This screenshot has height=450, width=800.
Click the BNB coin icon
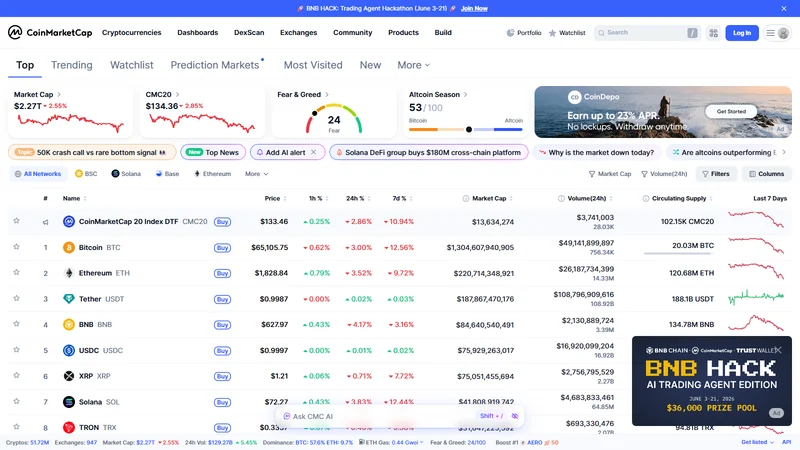tap(69, 324)
